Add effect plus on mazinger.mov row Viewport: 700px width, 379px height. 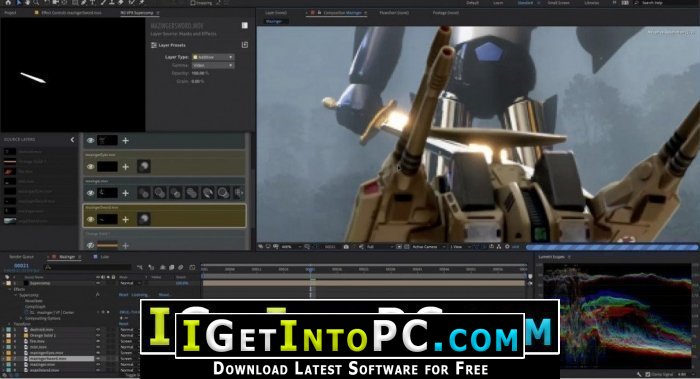(125, 193)
